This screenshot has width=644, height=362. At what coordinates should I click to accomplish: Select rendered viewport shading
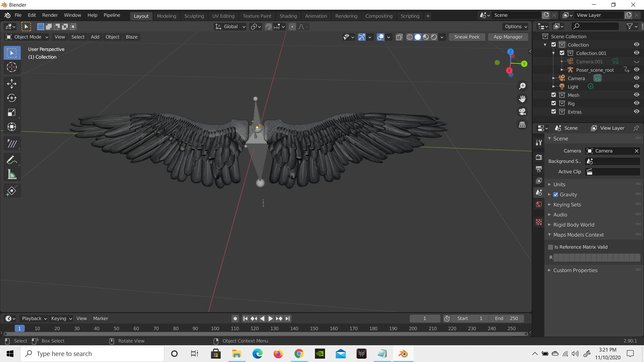pyautogui.click(x=434, y=37)
